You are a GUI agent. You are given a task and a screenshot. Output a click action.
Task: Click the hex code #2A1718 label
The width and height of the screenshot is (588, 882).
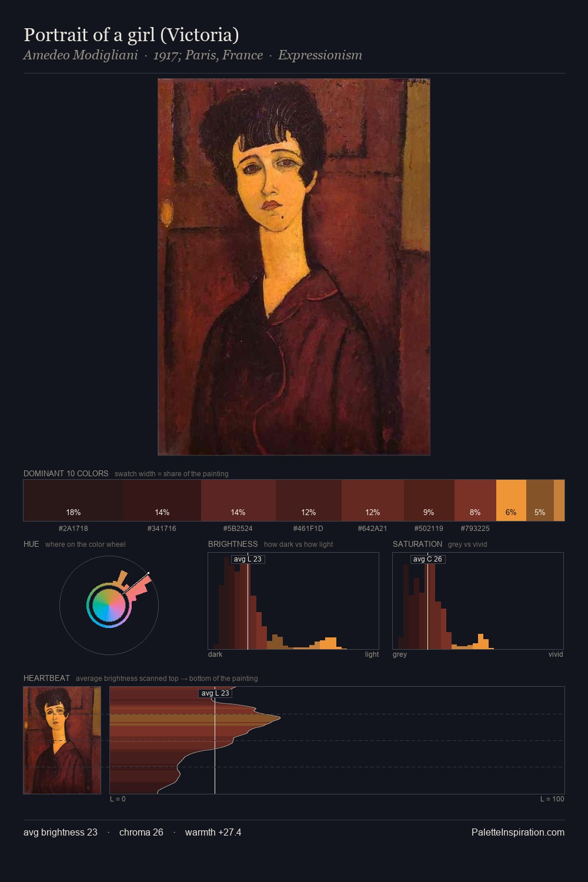(x=73, y=529)
